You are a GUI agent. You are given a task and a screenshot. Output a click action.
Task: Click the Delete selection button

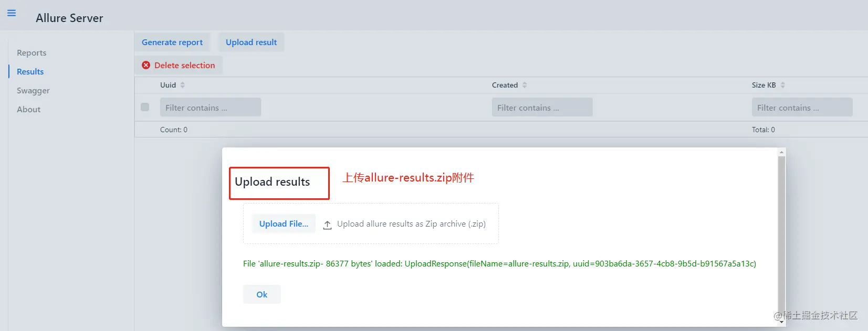(x=179, y=65)
